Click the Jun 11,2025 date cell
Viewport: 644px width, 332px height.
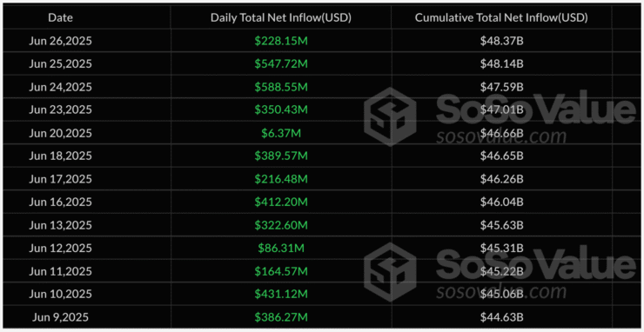60,271
